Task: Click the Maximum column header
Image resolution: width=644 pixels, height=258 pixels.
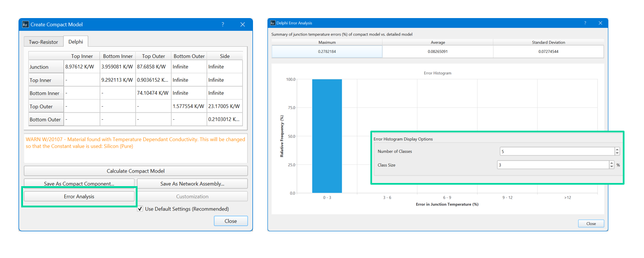Action: click(x=327, y=42)
